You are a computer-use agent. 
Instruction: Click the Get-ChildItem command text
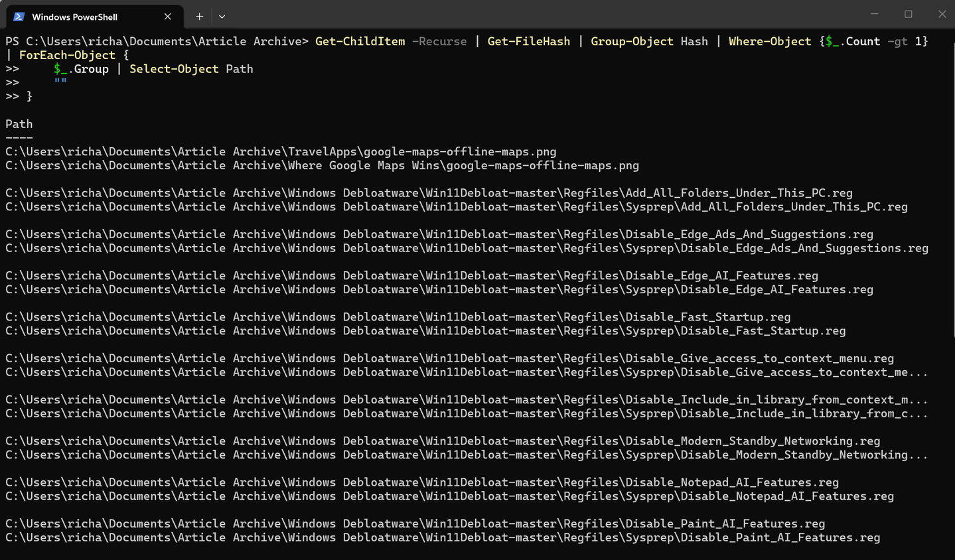pos(360,41)
